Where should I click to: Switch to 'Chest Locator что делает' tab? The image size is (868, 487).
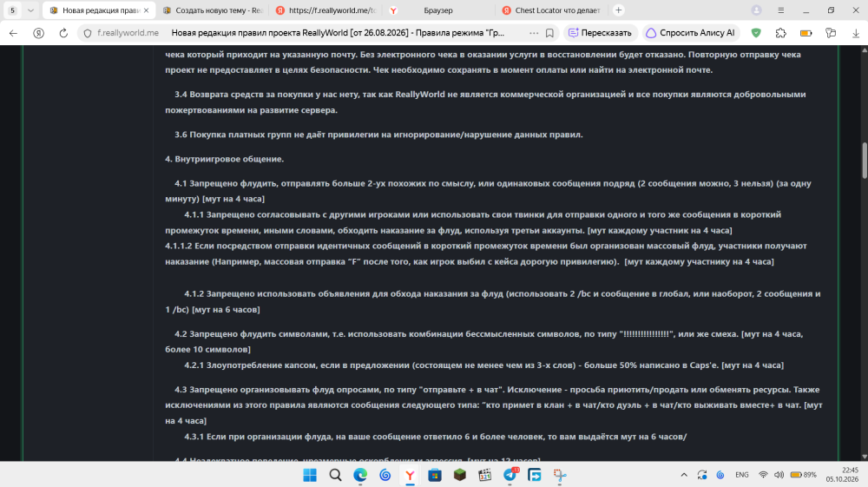[x=552, y=10]
